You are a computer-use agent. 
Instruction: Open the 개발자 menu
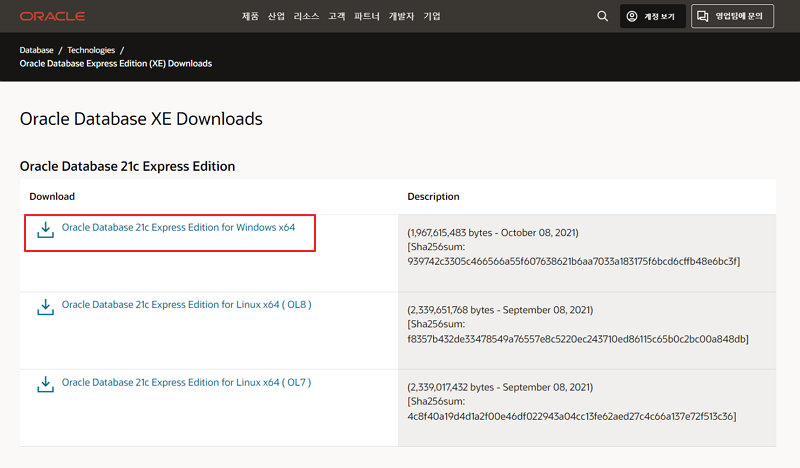pos(402,16)
